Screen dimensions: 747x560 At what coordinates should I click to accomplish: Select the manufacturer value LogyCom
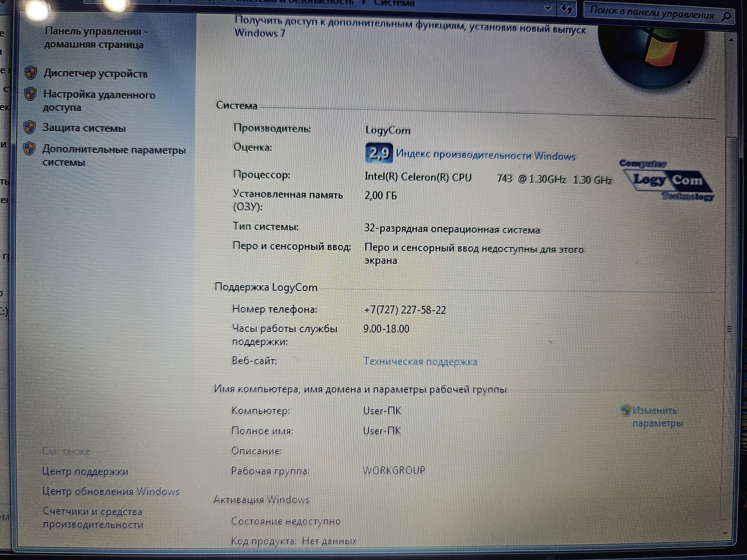click(x=388, y=131)
